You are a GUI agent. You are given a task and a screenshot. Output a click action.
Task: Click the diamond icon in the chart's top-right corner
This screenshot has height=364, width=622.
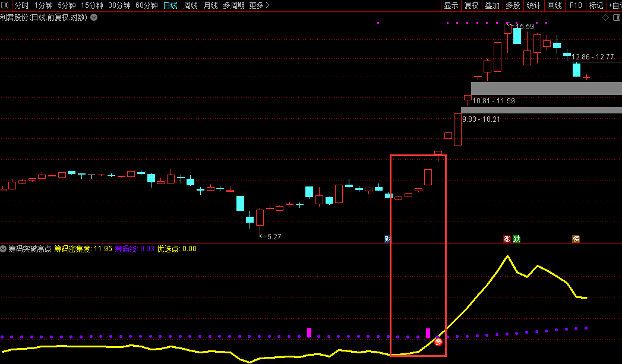[x=605, y=17]
